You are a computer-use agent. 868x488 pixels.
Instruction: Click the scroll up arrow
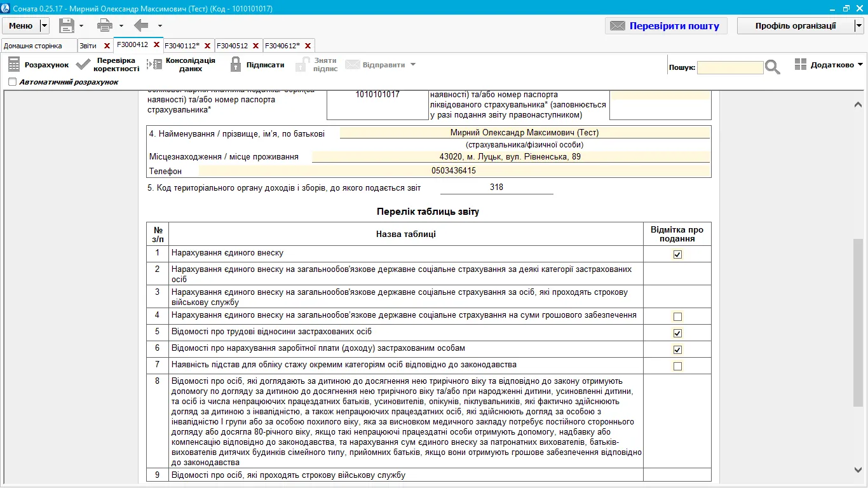pyautogui.click(x=858, y=104)
